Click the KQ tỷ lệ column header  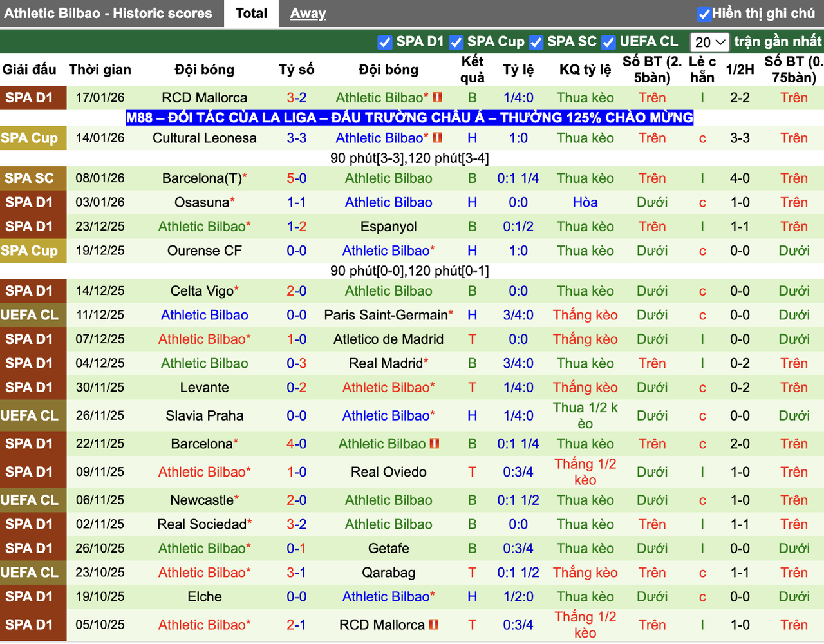585,70
